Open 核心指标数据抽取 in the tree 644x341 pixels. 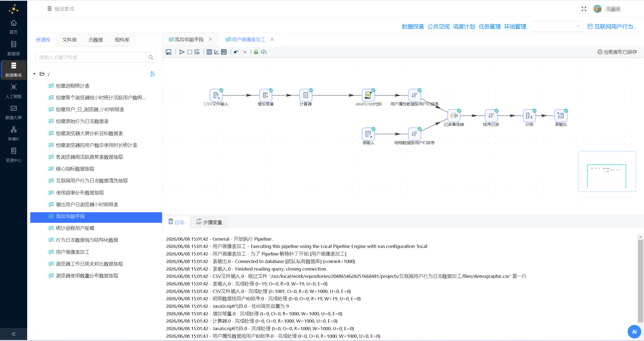coord(75,169)
